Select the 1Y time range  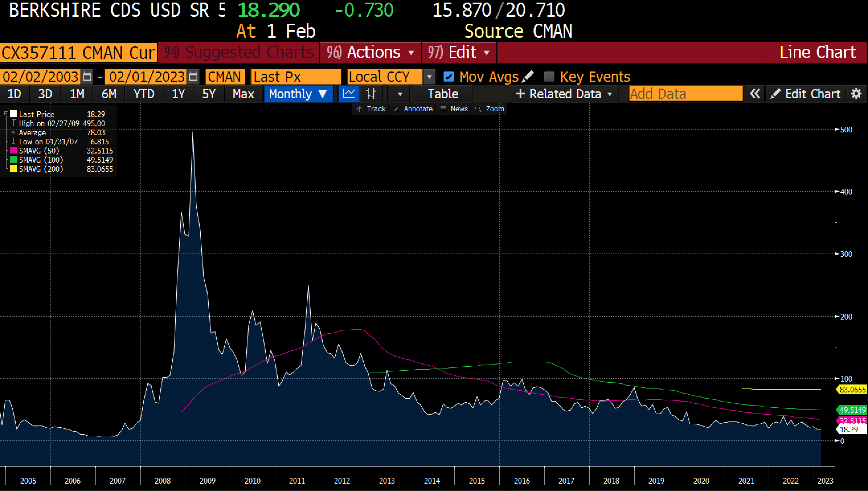178,94
